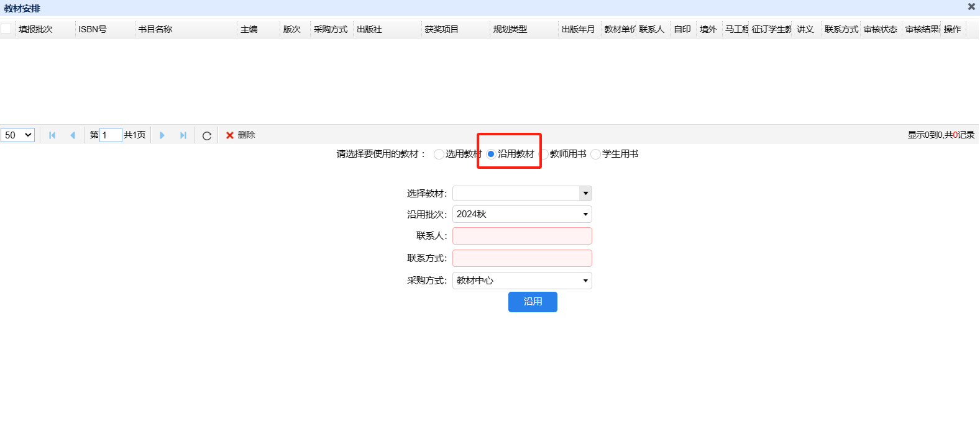Click the red 删除 delete icon

(230, 135)
